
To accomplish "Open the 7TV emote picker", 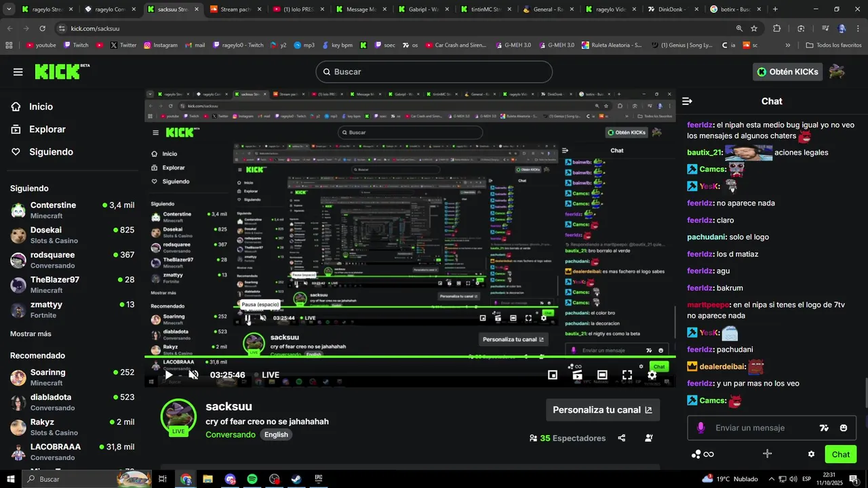I will click(824, 428).
